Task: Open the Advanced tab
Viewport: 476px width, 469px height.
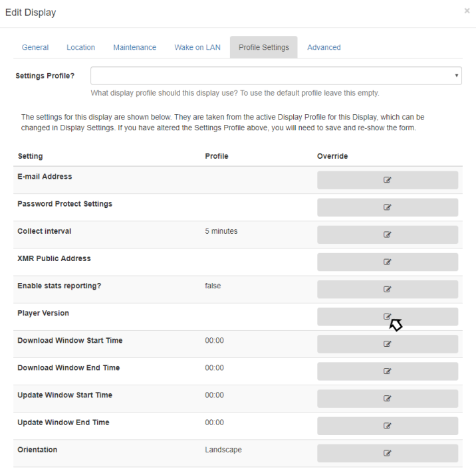Action: 324,47
